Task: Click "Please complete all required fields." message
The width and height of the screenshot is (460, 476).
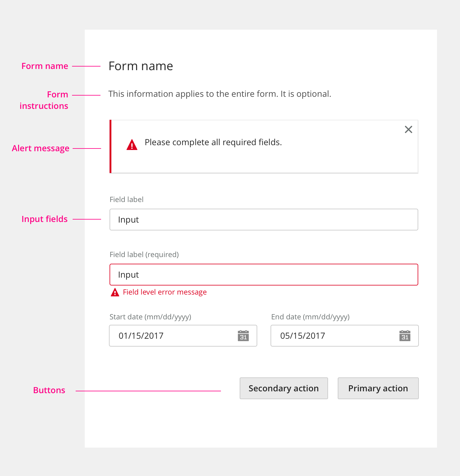Action: point(213,142)
